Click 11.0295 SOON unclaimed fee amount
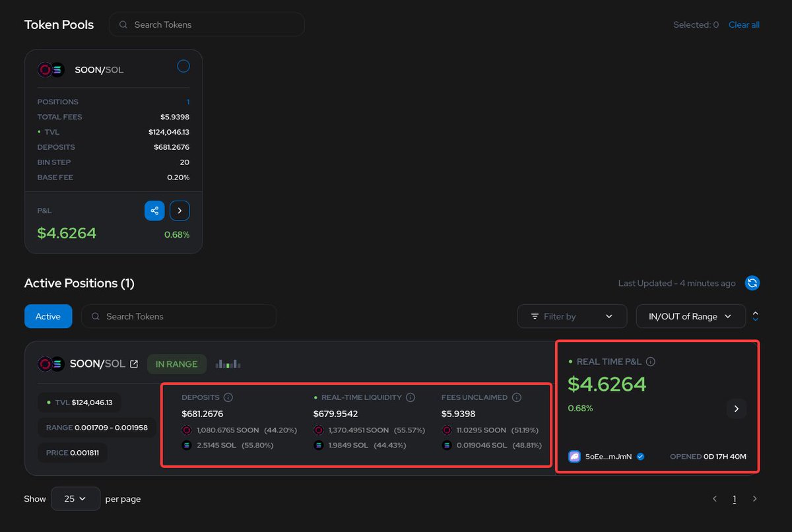 [x=481, y=430]
